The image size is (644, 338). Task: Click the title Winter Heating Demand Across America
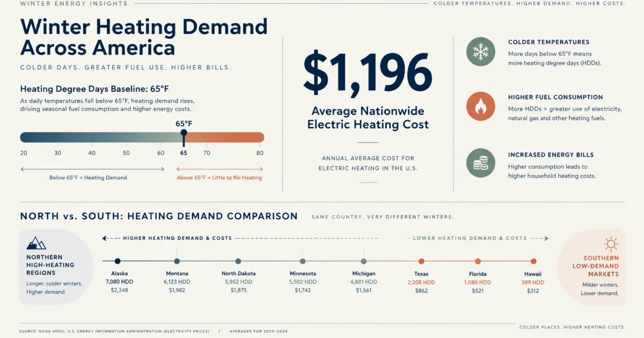[x=144, y=37]
